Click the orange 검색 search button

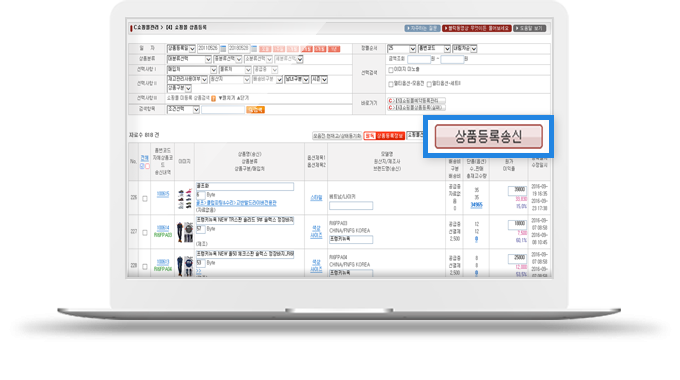(255, 110)
